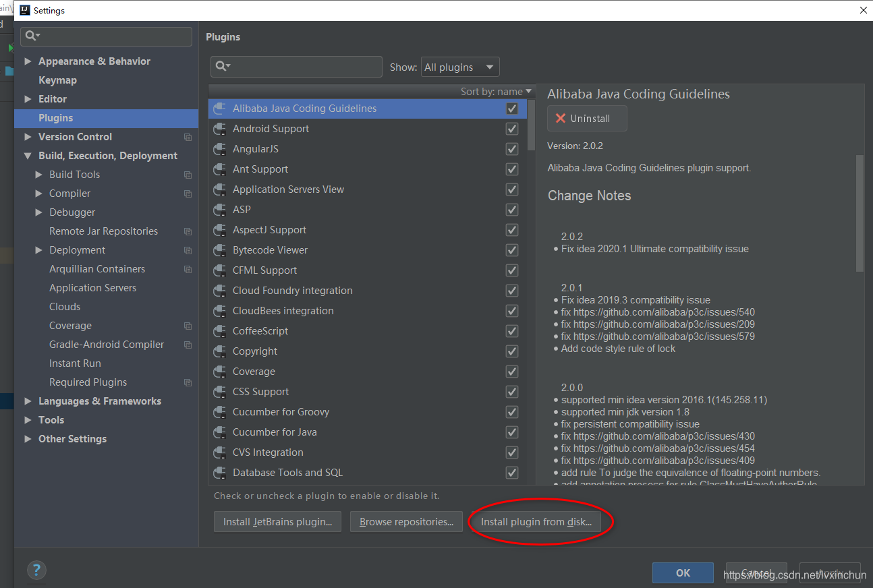This screenshot has height=588, width=873.
Task: Click the Cucumber for Groovy plugin icon
Action: click(219, 412)
